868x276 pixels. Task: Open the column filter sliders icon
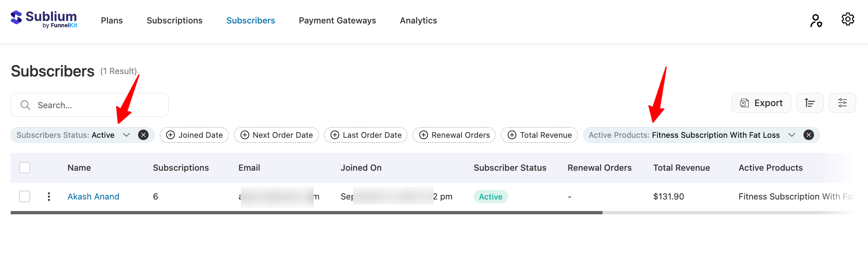coord(842,103)
